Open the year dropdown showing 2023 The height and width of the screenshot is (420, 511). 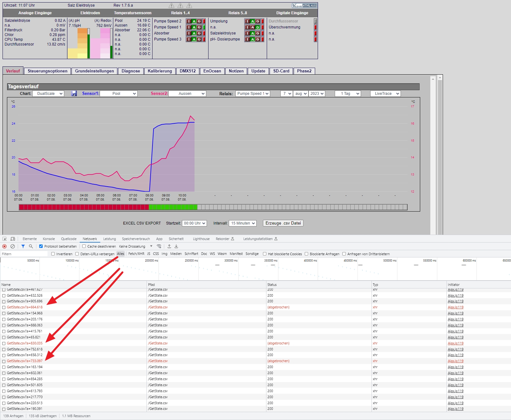(x=317, y=94)
